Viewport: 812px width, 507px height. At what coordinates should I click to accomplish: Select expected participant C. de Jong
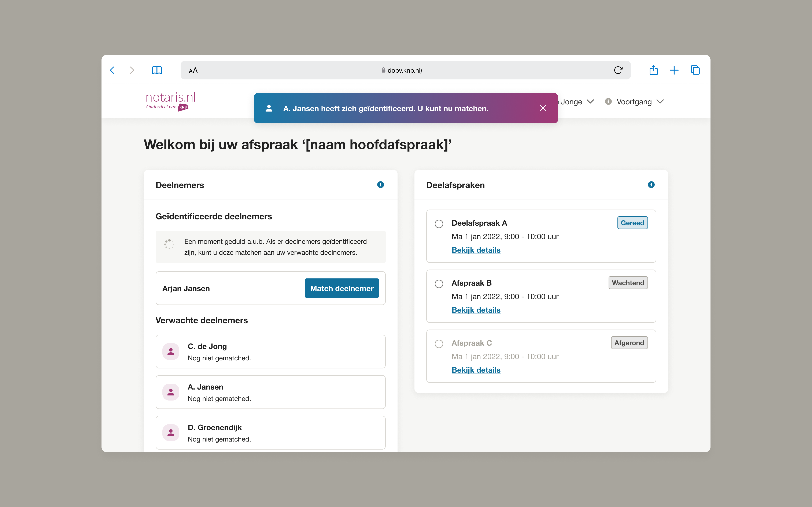click(x=270, y=351)
